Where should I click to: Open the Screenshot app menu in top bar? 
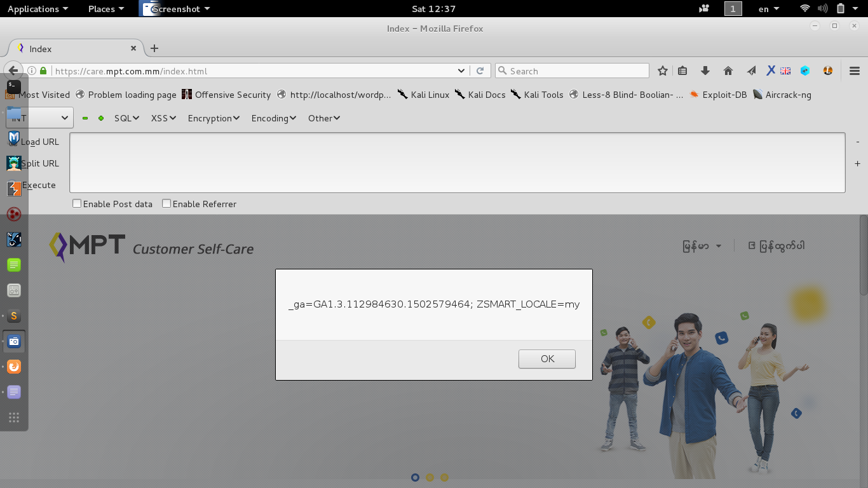click(x=175, y=9)
